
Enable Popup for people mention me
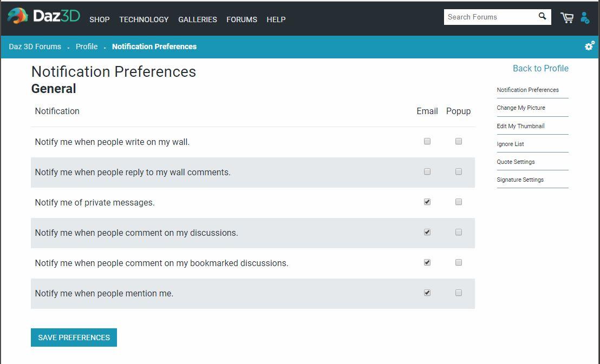pos(459,293)
